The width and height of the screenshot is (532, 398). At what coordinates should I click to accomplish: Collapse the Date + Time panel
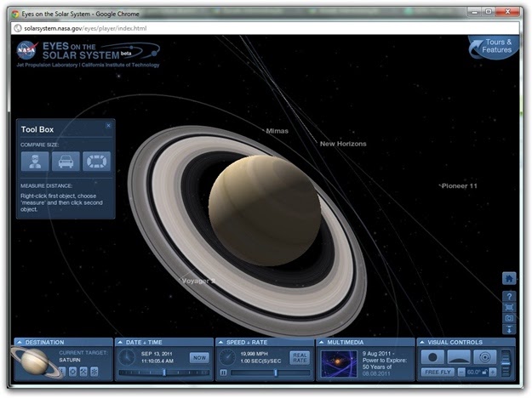pyautogui.click(x=120, y=343)
